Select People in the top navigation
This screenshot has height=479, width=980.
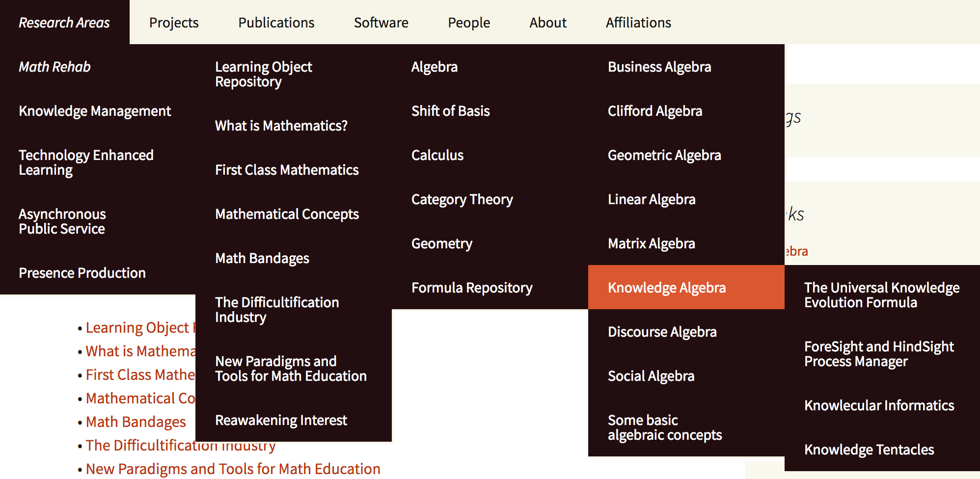(x=469, y=23)
